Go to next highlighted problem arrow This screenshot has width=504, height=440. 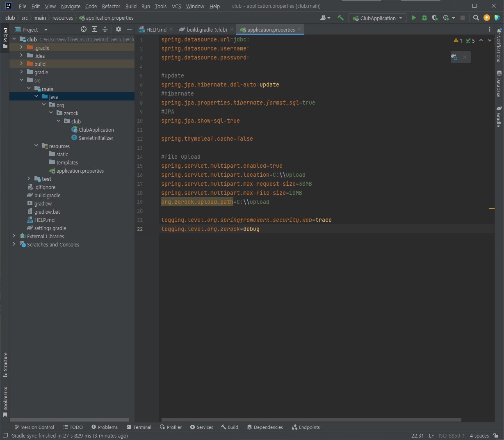click(x=490, y=40)
